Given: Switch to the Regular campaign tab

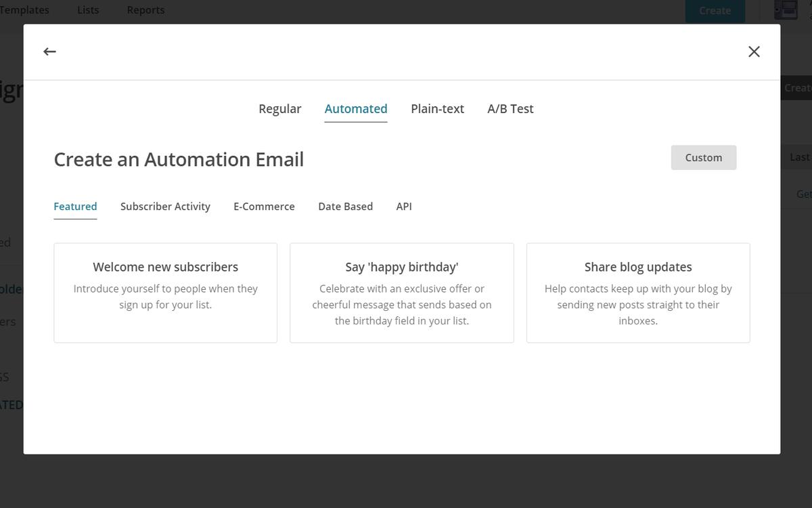Looking at the screenshot, I should (279, 109).
